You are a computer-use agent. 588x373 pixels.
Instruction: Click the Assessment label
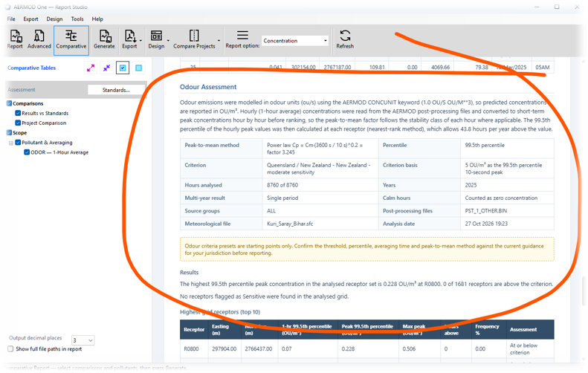tap(22, 90)
